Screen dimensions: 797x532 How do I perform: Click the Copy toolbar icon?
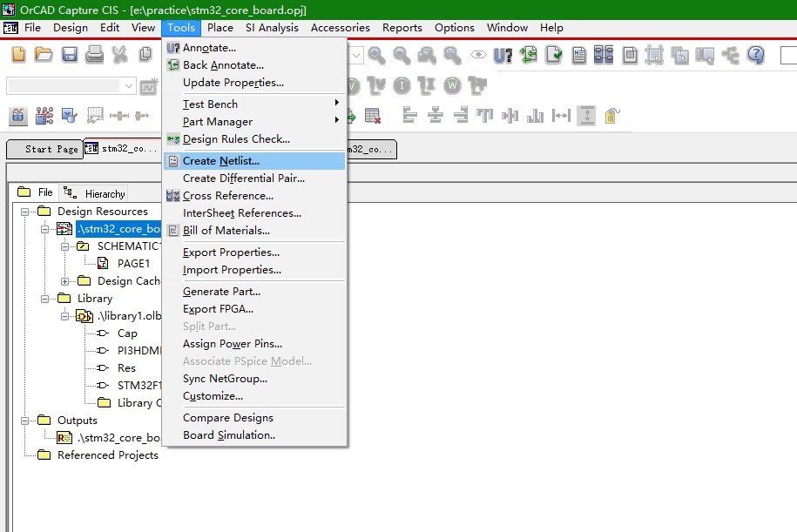point(145,54)
